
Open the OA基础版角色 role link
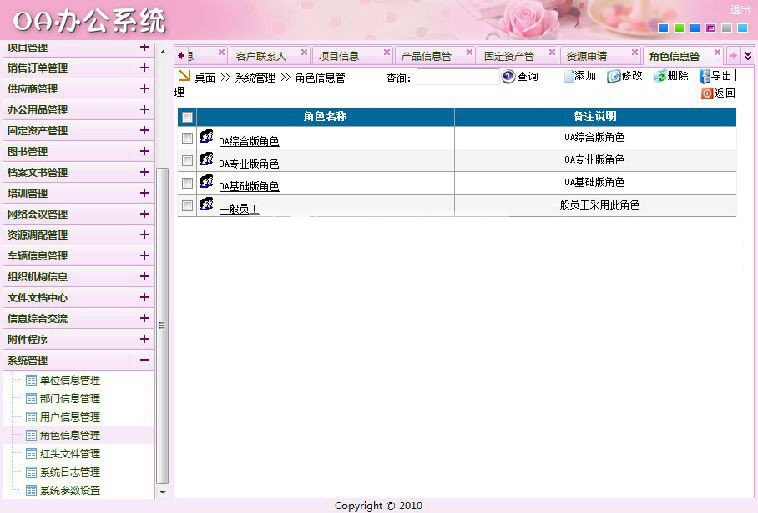[x=249, y=186]
